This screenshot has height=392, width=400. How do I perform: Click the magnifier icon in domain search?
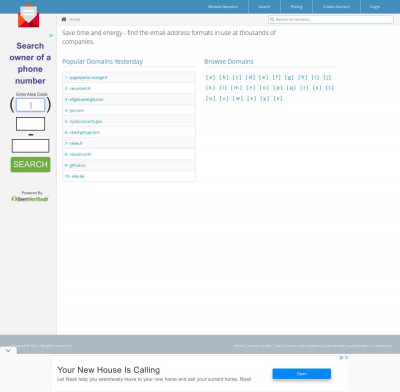pyautogui.click(x=272, y=20)
